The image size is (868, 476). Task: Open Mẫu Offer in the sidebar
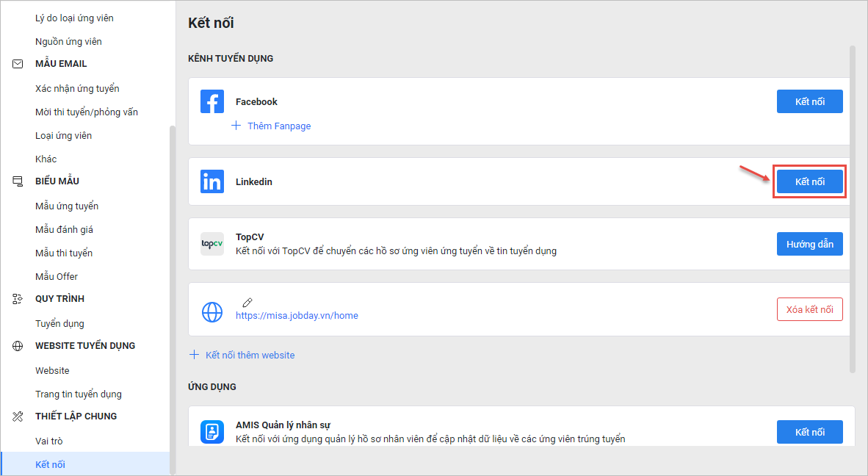pos(57,276)
